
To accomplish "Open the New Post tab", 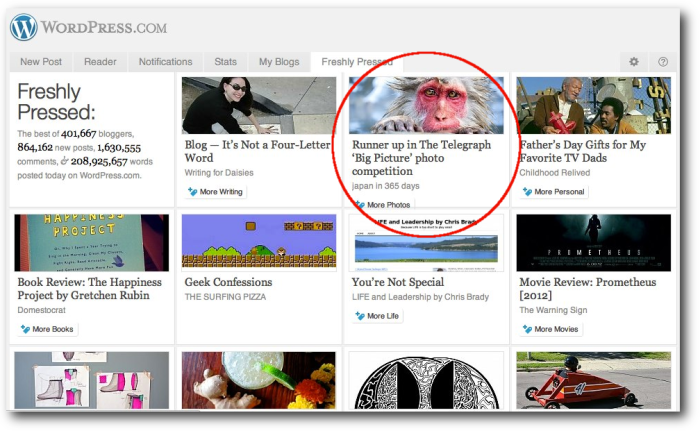I will (x=43, y=62).
